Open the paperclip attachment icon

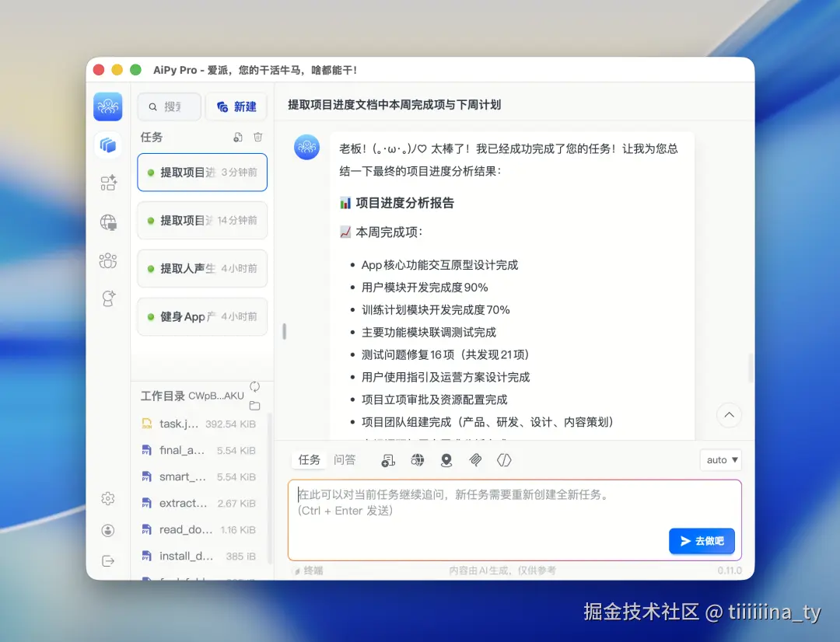[475, 459]
